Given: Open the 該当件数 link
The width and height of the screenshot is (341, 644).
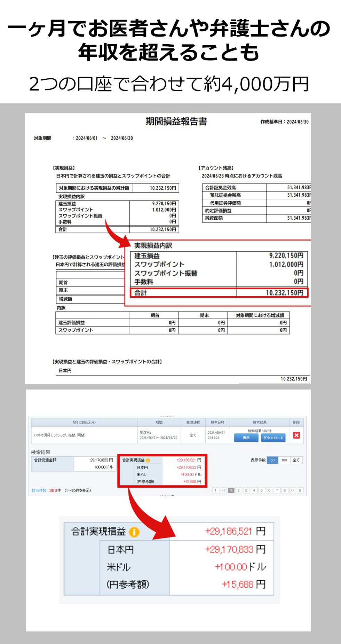Looking at the screenshot, I should click(x=39, y=490).
